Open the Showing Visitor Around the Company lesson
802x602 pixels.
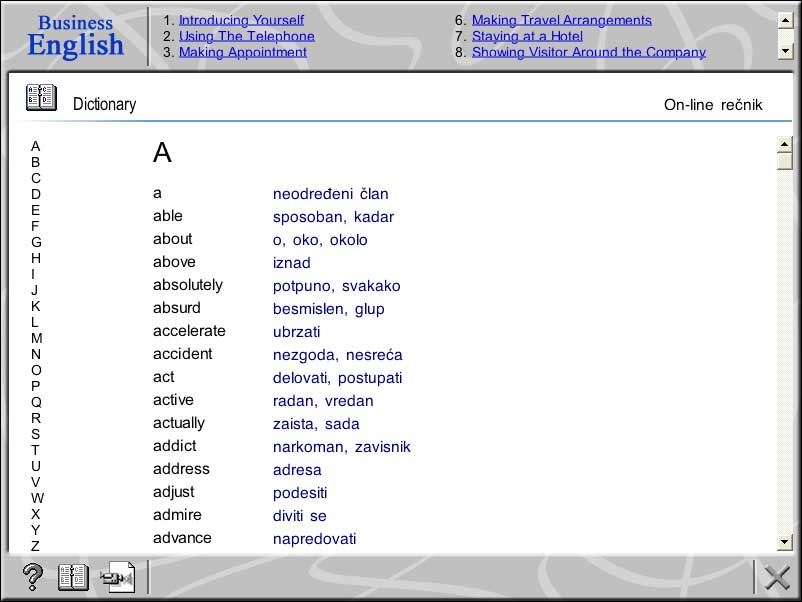point(588,52)
